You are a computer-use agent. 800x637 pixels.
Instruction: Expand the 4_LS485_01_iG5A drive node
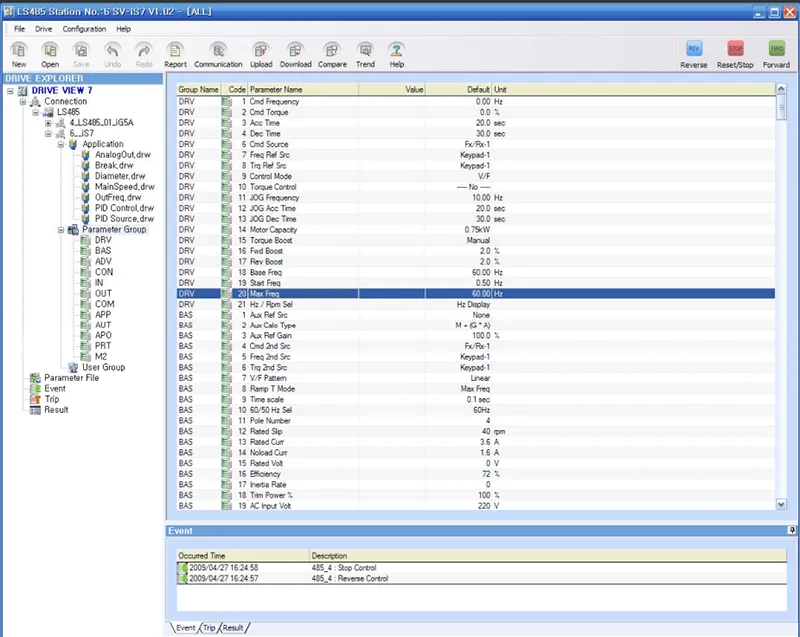coord(47,123)
